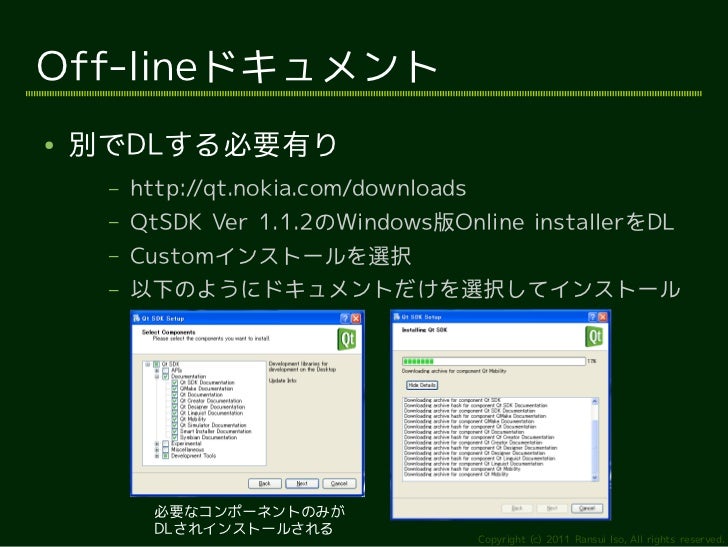The width and height of the screenshot is (728, 547).
Task: Uncheck QMake Documentation checkbox
Action: click(x=175, y=389)
